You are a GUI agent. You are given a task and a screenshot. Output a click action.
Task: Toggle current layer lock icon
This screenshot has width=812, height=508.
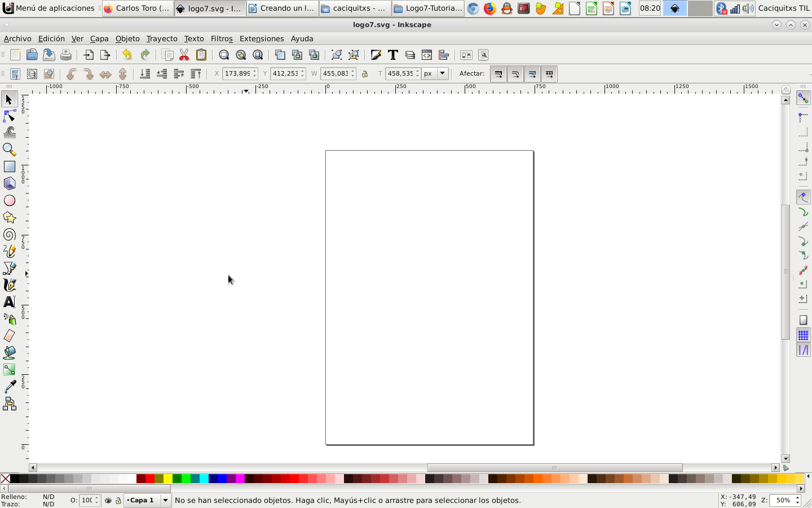click(118, 501)
